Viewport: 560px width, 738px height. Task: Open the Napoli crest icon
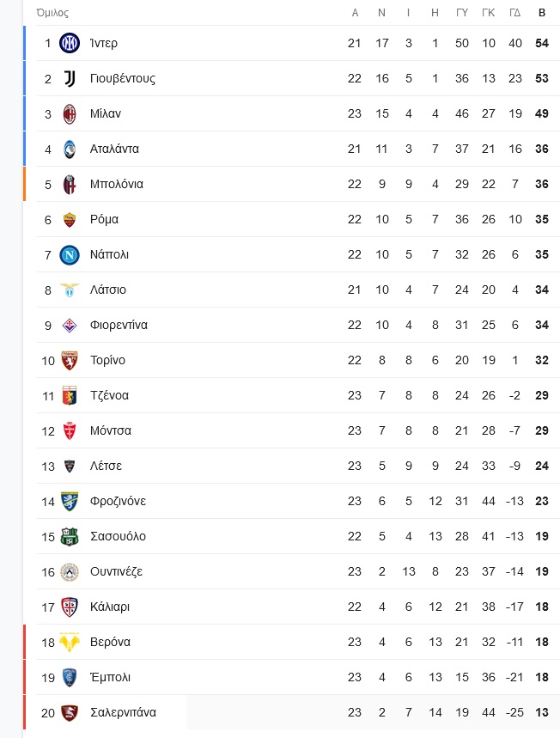click(70, 254)
